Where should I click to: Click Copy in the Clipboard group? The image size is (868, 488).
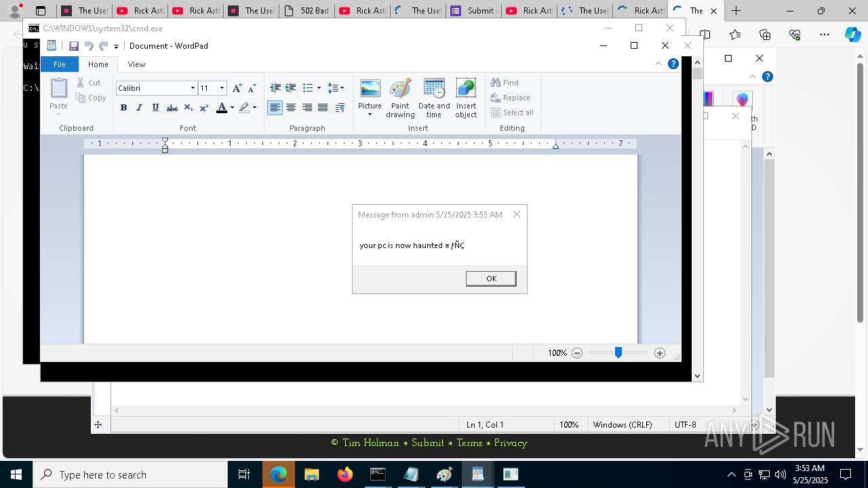pos(91,98)
